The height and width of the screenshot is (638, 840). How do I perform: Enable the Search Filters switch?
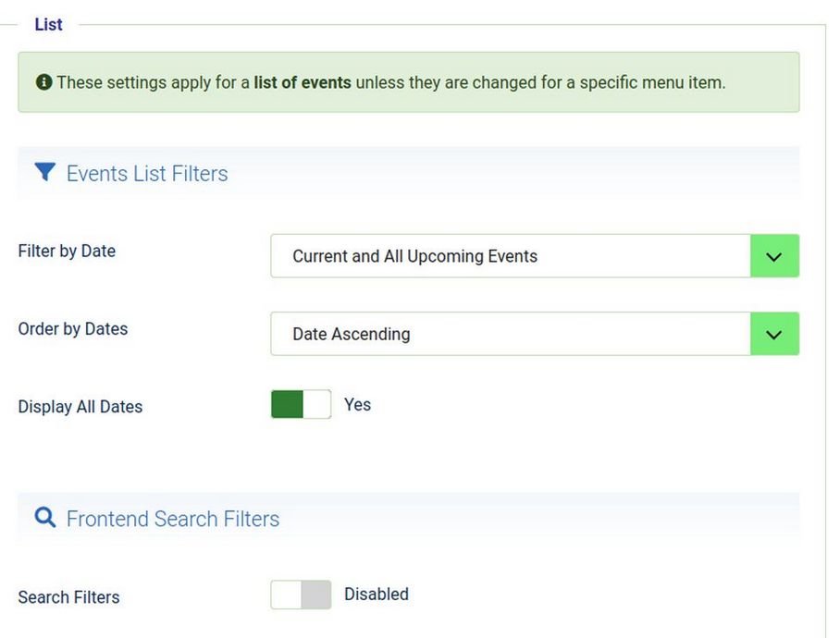tap(301, 595)
